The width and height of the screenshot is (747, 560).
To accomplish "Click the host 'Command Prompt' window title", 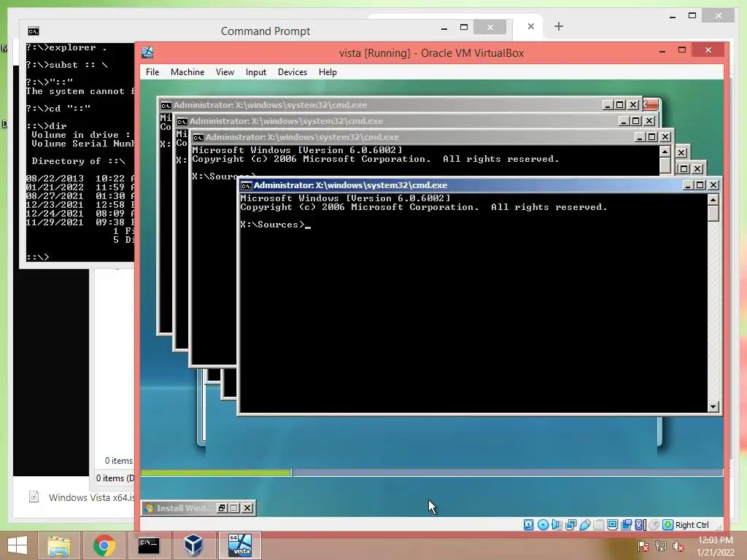I will 266,31.
